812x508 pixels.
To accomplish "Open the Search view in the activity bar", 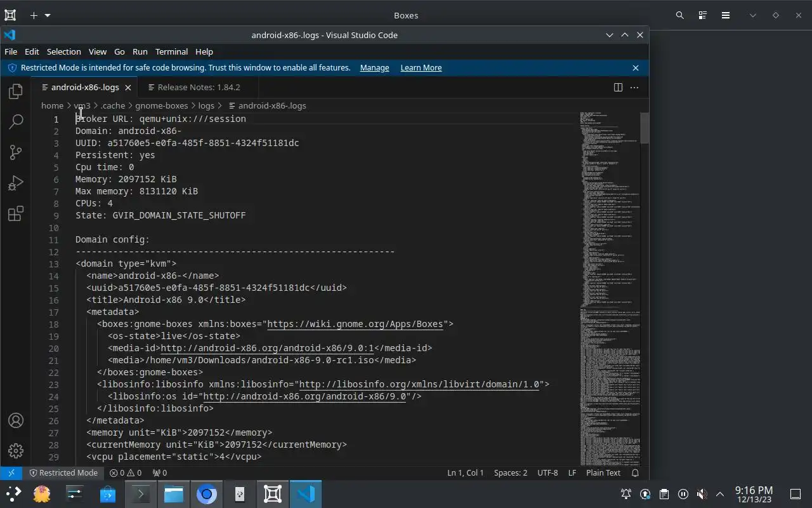I will coord(16,121).
